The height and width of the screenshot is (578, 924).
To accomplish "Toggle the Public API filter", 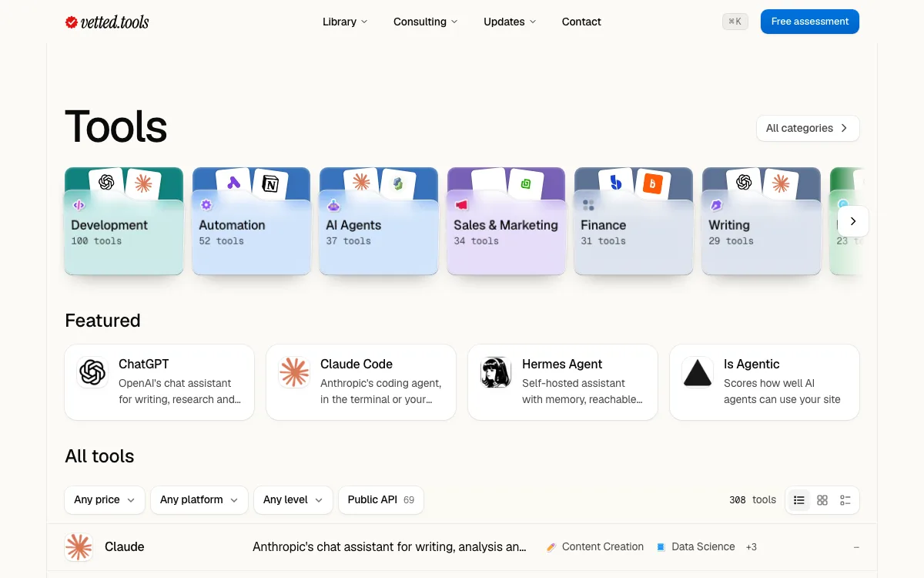I will pos(381,499).
